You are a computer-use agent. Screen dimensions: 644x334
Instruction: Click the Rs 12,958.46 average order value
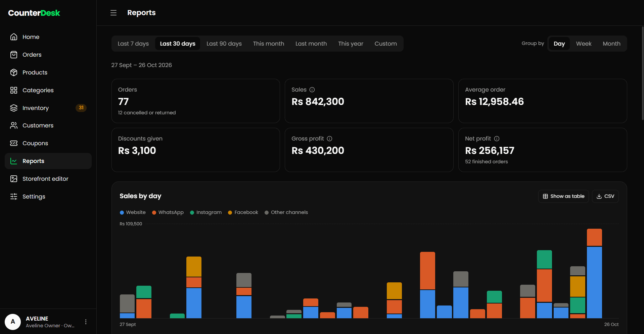[494, 102]
